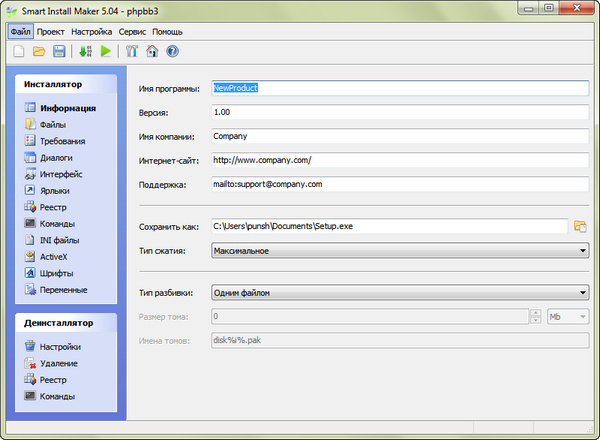Click the Home page house icon
Screen dimensions: 600x440
152,51
